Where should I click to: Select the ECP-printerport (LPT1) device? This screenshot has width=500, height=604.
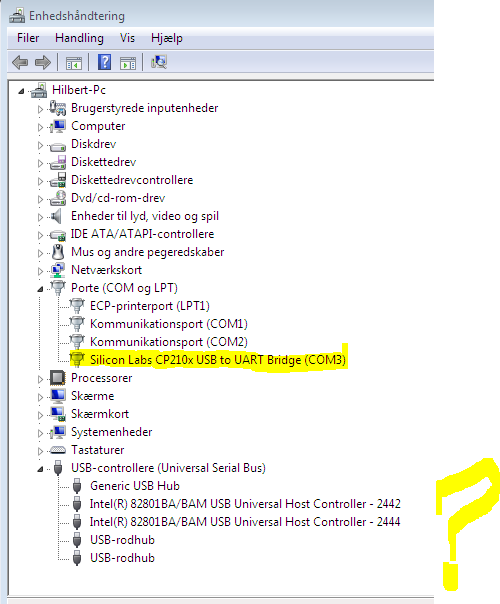(150, 306)
